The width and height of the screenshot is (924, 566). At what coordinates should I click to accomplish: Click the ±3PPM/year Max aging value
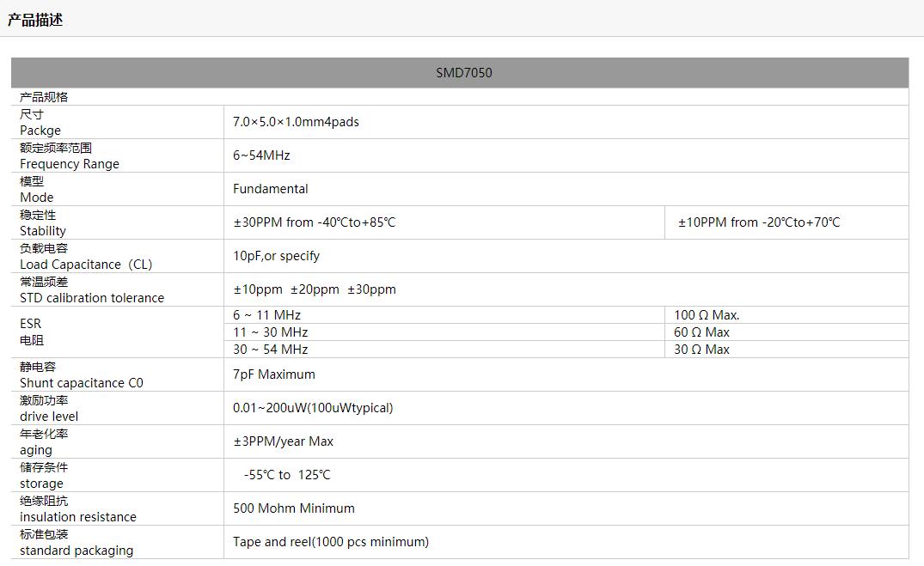[283, 441]
